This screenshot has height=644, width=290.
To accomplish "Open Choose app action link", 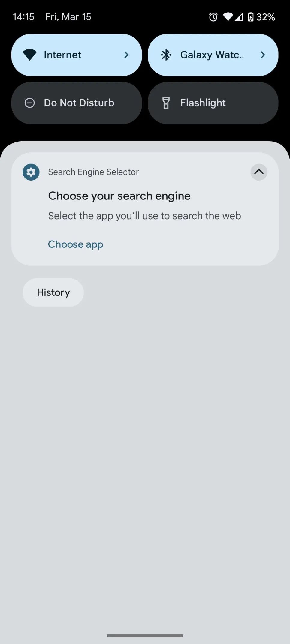I will click(76, 244).
